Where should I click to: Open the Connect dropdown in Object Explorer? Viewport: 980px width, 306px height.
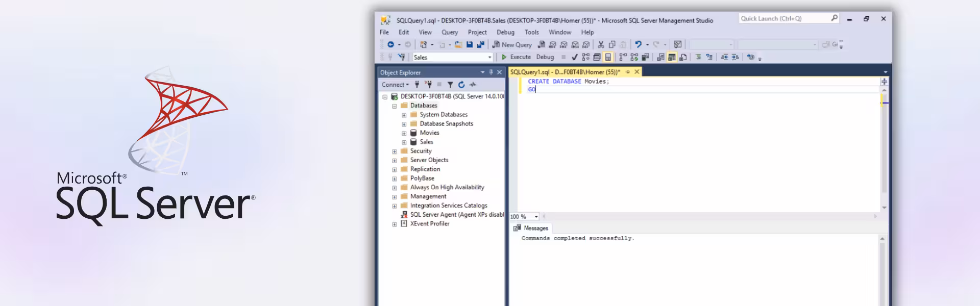tap(395, 85)
